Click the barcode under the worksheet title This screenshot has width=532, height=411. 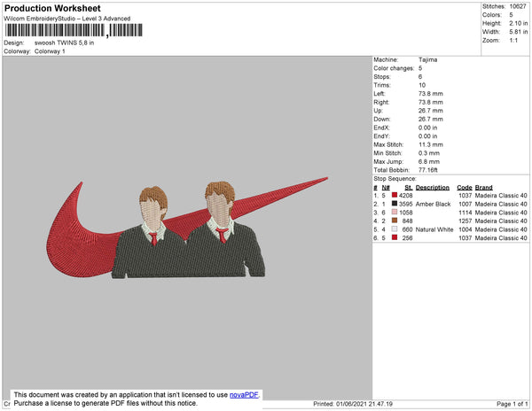click(x=74, y=30)
